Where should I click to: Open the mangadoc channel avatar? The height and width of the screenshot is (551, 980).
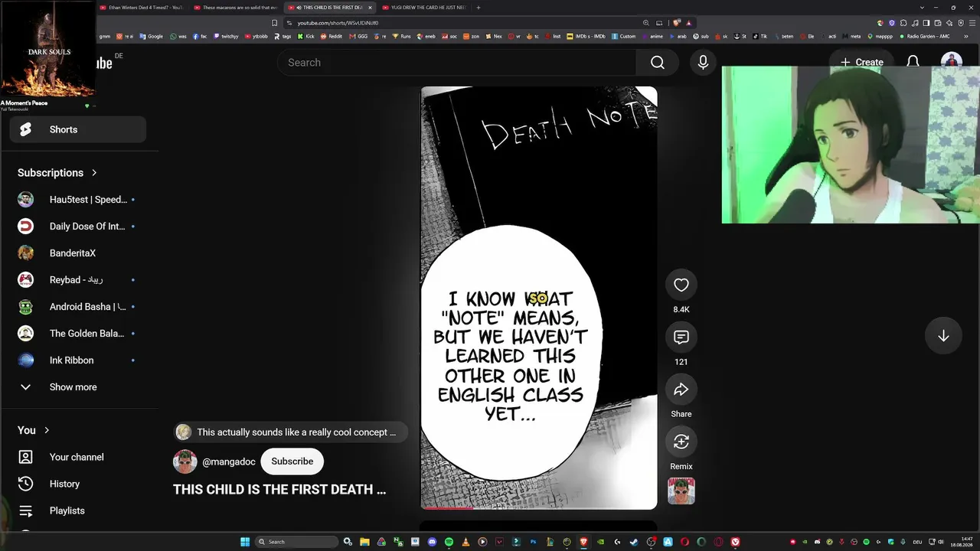[185, 461]
